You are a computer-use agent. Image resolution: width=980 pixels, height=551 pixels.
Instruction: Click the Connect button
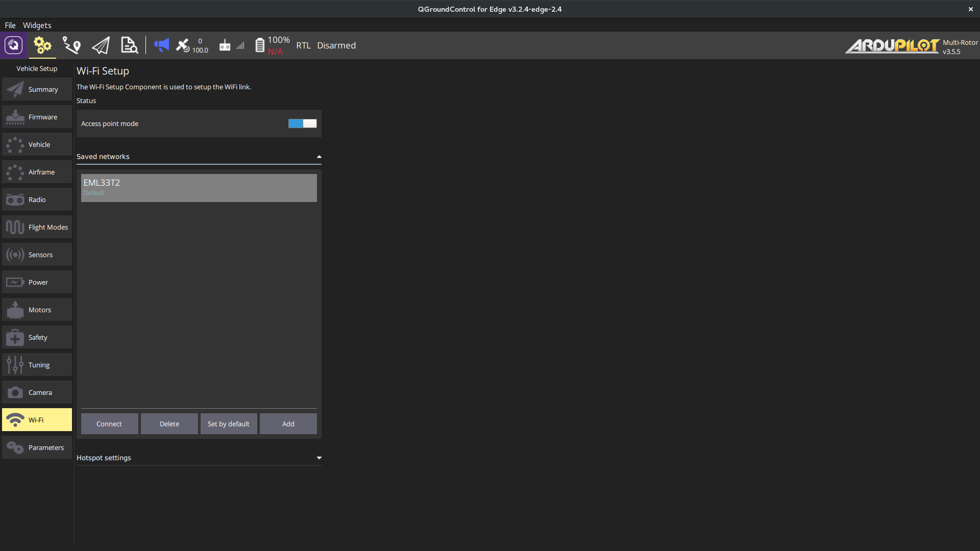(109, 424)
